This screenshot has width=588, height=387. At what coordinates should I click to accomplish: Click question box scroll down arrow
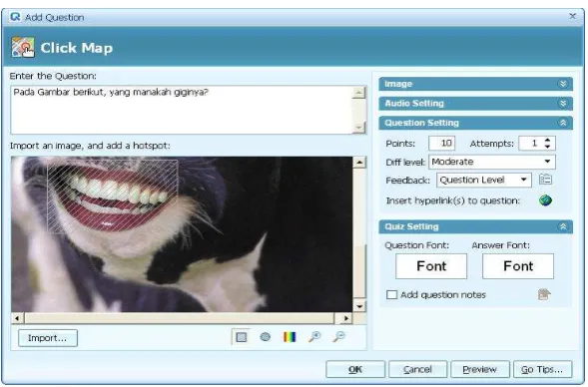[x=358, y=128]
